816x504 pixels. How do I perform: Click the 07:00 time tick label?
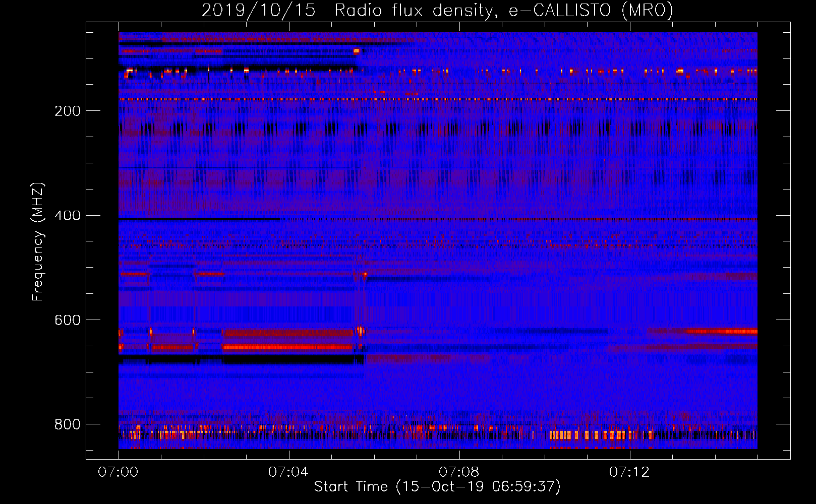click(x=118, y=472)
